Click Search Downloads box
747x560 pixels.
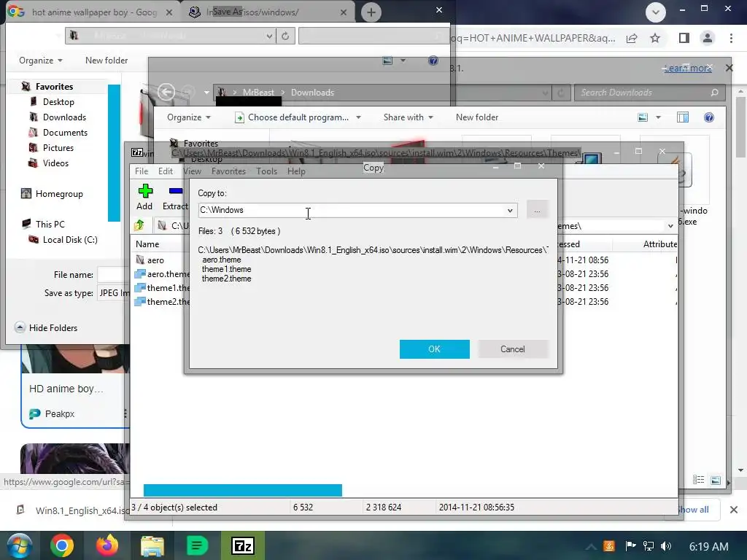[650, 93]
